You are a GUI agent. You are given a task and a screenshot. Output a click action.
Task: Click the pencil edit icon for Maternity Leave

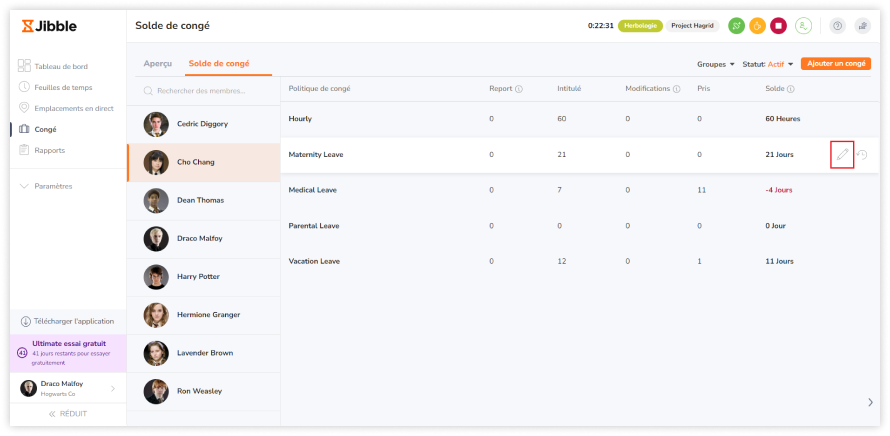842,154
